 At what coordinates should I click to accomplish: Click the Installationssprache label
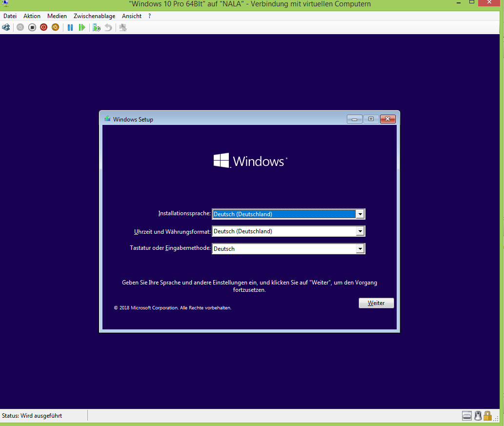(x=184, y=213)
